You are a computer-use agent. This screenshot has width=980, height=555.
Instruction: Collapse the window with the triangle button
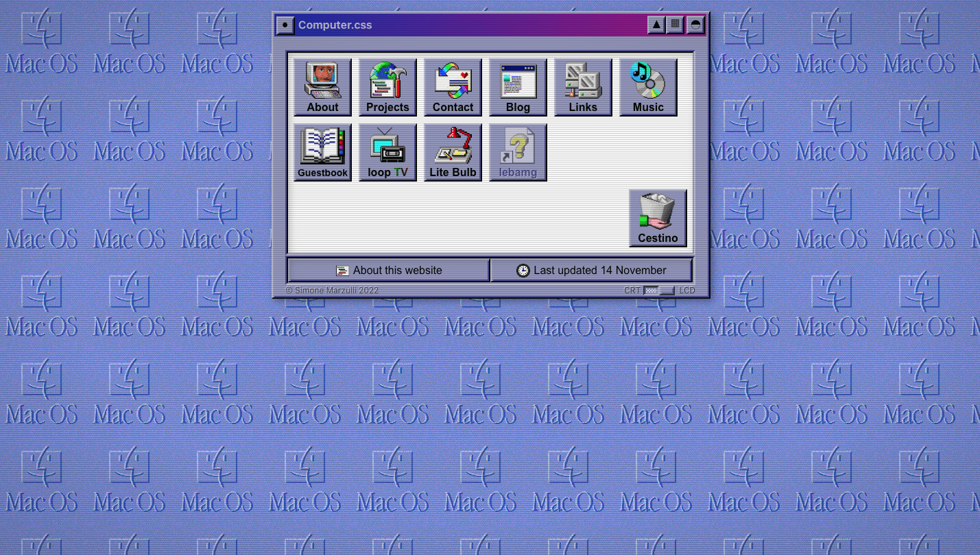[x=656, y=25]
